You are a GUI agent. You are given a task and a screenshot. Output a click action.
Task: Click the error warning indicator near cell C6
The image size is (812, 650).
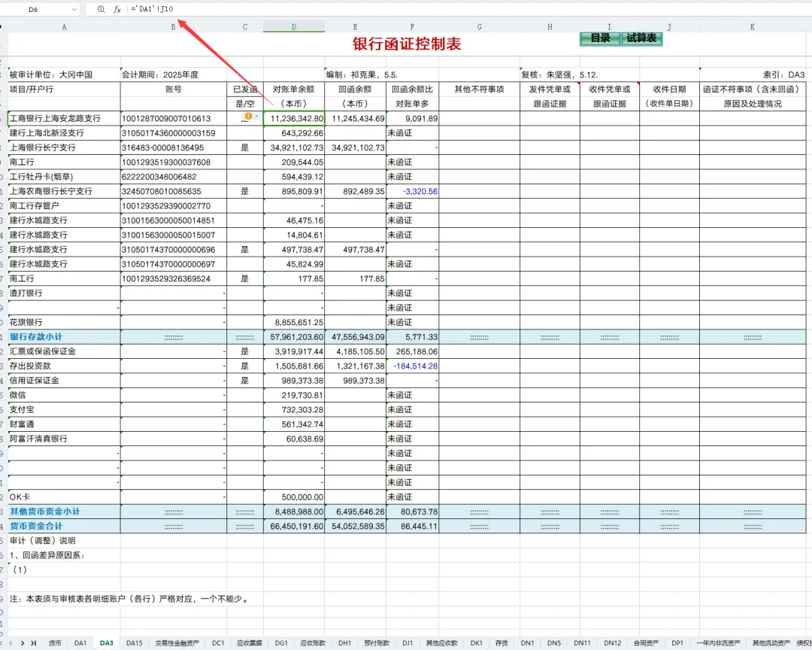pos(248,116)
